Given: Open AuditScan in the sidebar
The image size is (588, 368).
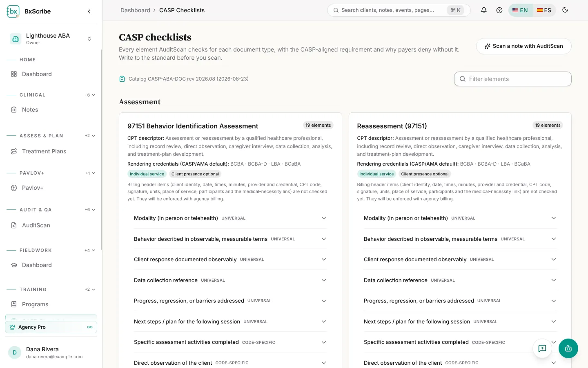Looking at the screenshot, I should [x=51, y=225].
